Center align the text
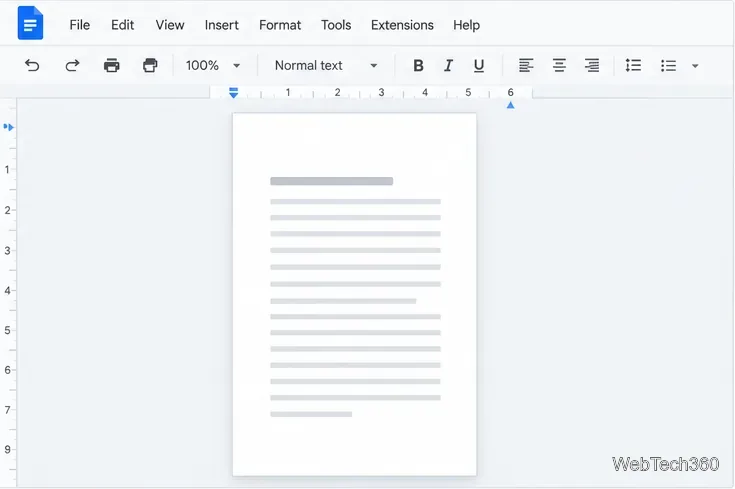Screen dimensions: 735x489 [559, 65]
